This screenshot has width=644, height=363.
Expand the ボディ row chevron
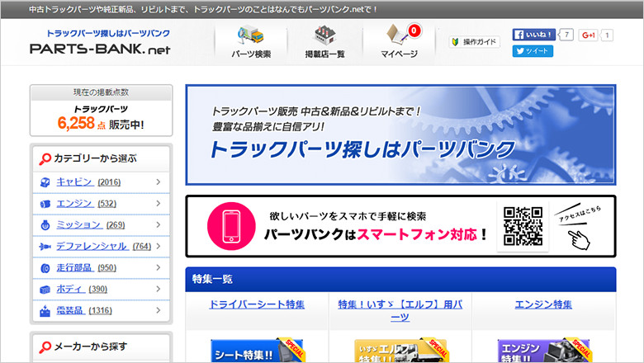[159, 289]
